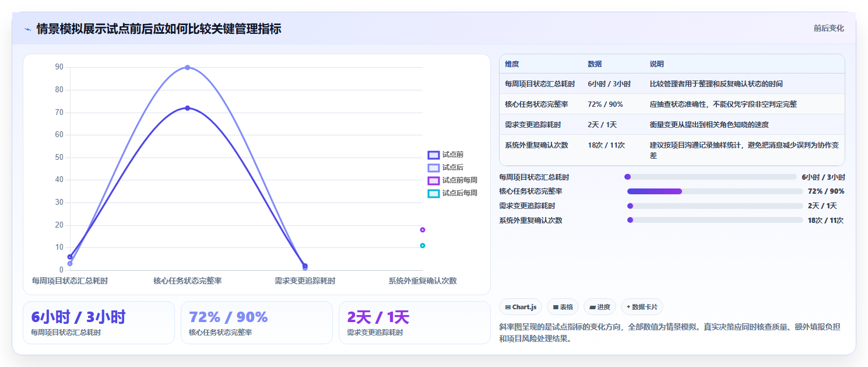Select the 表格 tag chip
Image resolution: width=868 pixels, height=367 pixels.
[563, 307]
